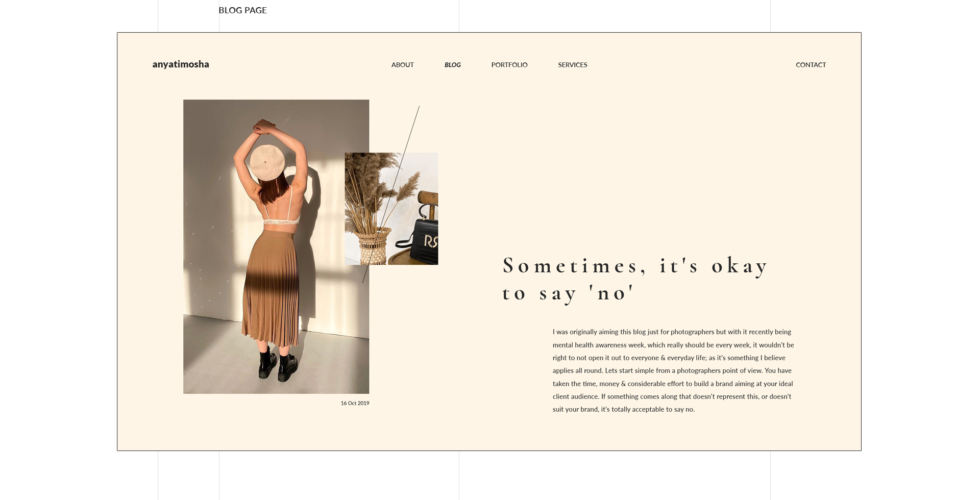The width and height of the screenshot is (980, 500).
Task: Open the SERVICES section
Action: pyautogui.click(x=572, y=65)
